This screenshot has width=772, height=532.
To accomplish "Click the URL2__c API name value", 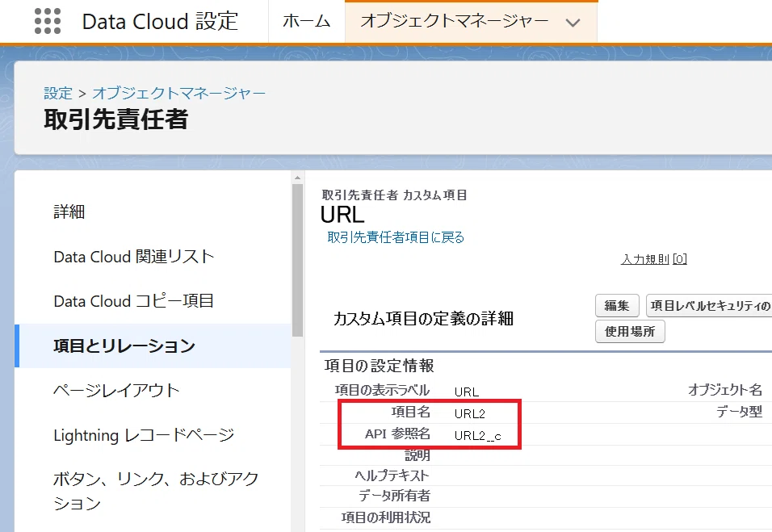I will coord(477,436).
